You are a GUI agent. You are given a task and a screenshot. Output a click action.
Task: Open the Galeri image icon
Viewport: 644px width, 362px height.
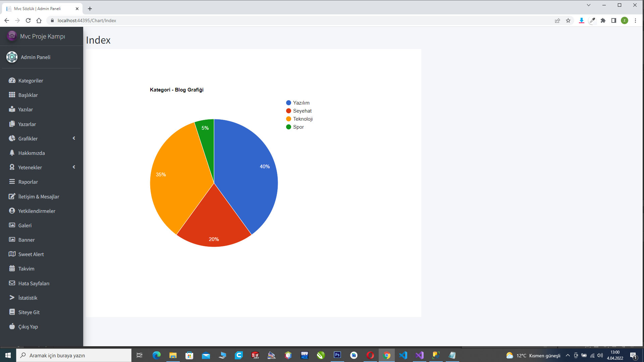(12, 225)
